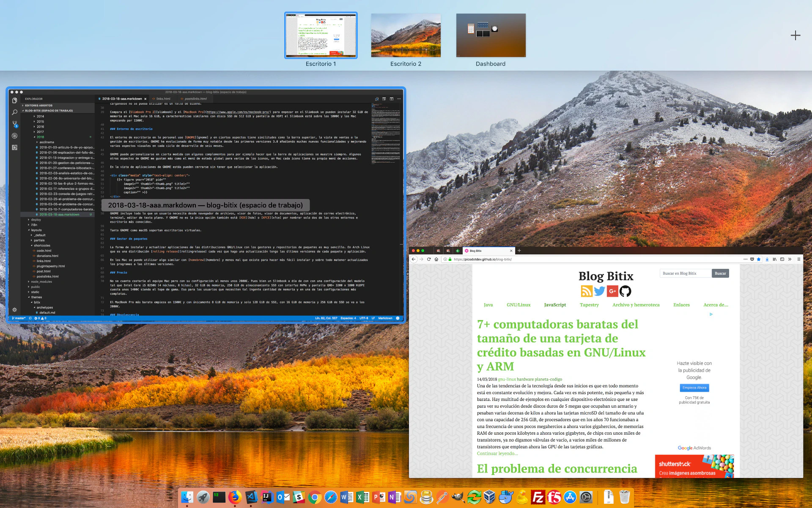
Task: Collapse the 2018 folder in explorer
Action: [40, 137]
